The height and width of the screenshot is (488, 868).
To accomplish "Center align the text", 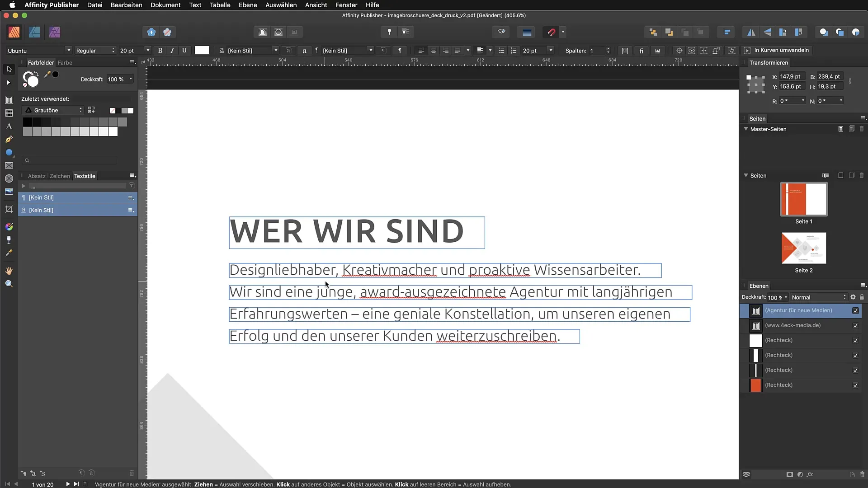I will [433, 51].
